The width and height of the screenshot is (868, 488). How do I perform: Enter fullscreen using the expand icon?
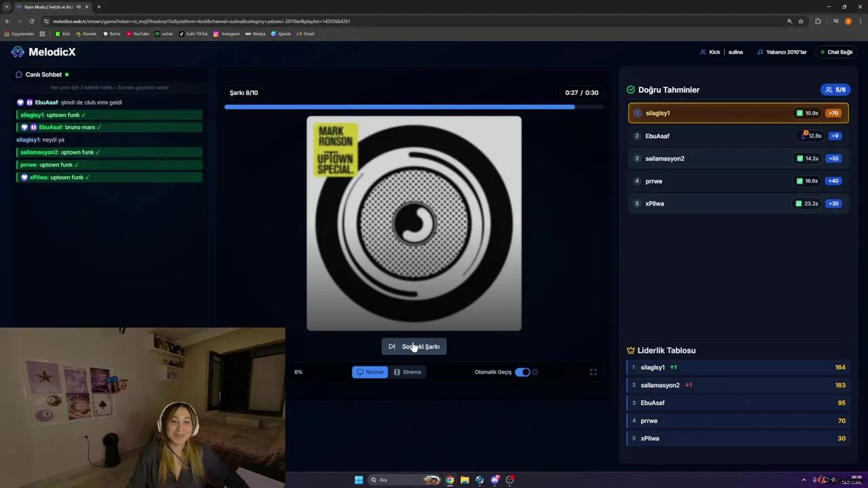pos(593,372)
